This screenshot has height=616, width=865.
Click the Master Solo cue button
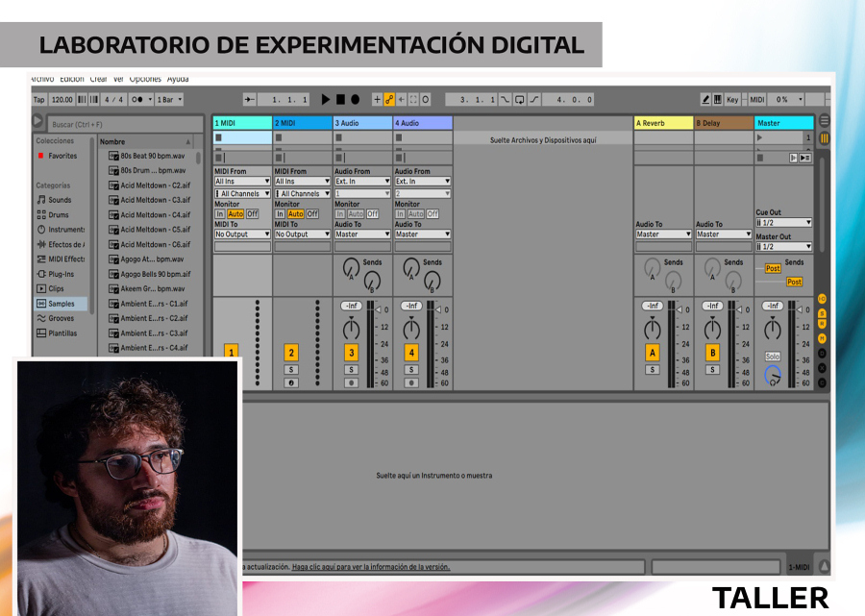(x=773, y=357)
